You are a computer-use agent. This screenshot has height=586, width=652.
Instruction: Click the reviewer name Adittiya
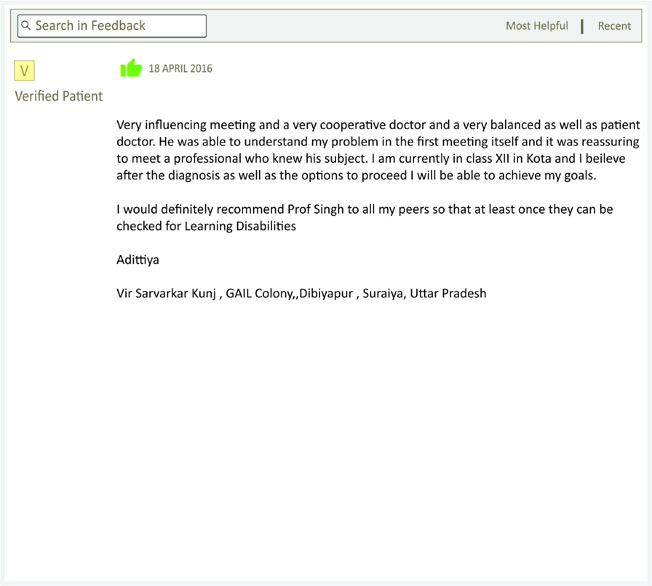138,260
